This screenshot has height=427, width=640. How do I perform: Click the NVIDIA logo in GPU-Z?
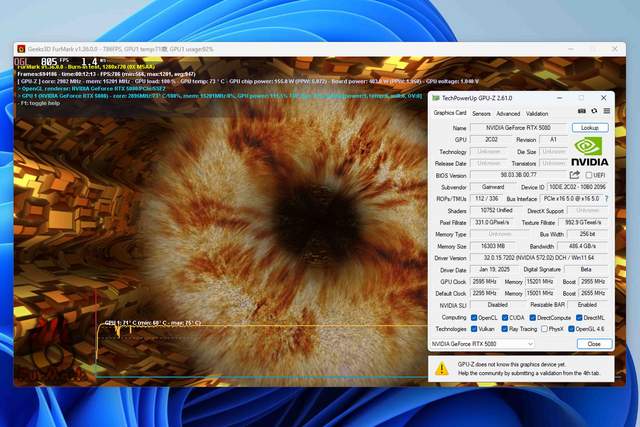coord(589,151)
